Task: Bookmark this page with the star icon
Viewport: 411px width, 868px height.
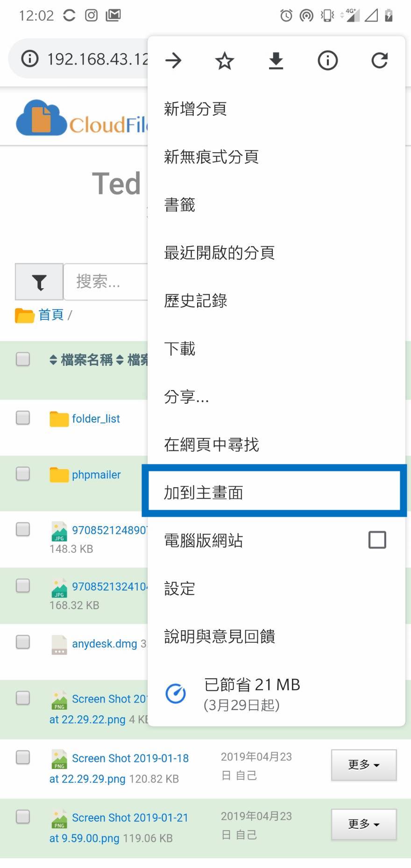Action: pyautogui.click(x=225, y=61)
